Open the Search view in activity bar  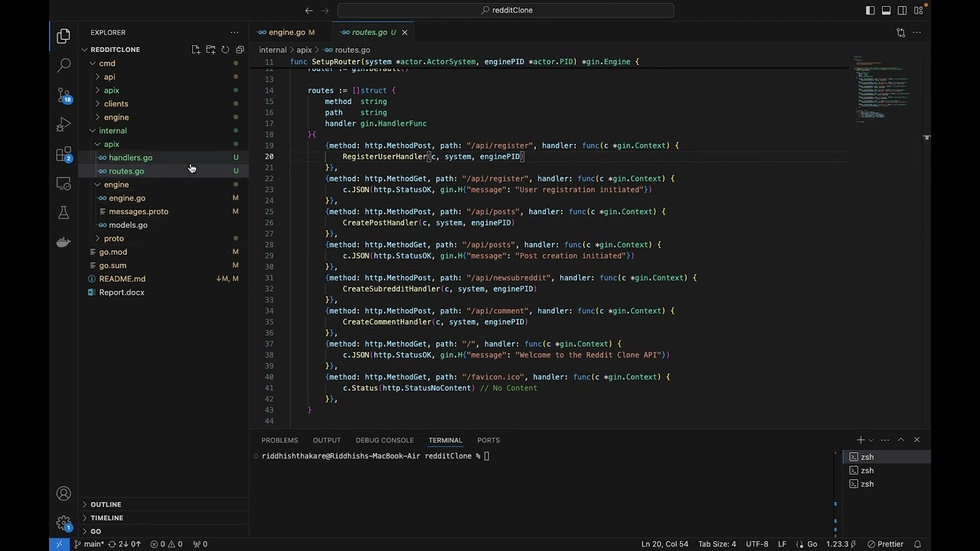(x=64, y=66)
